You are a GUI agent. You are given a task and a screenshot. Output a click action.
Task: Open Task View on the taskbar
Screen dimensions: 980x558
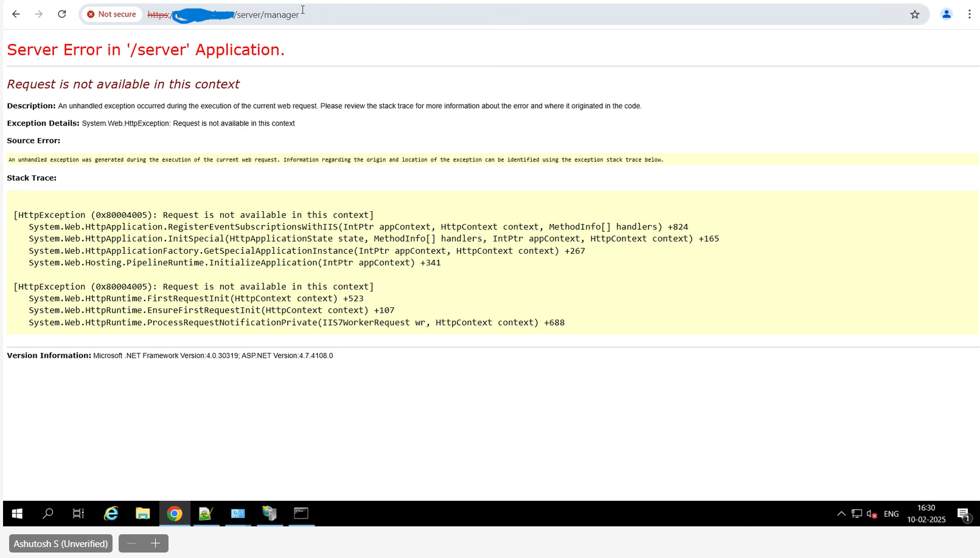click(x=78, y=514)
